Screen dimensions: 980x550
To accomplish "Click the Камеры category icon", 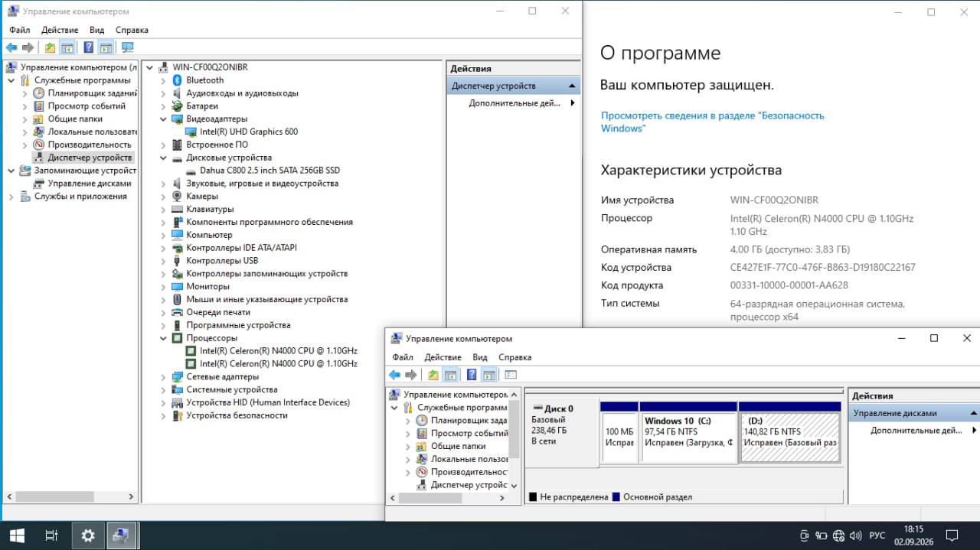I will coord(177,197).
